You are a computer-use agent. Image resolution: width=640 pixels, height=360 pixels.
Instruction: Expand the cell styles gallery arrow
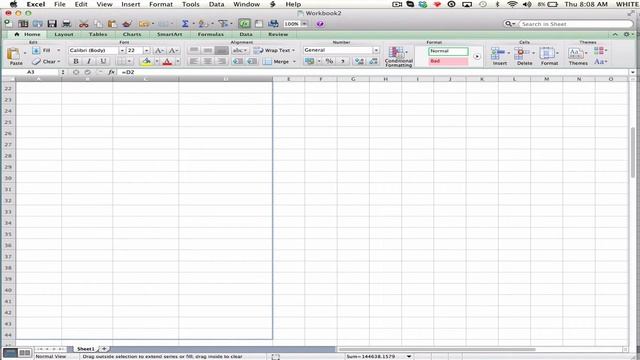tap(476, 56)
